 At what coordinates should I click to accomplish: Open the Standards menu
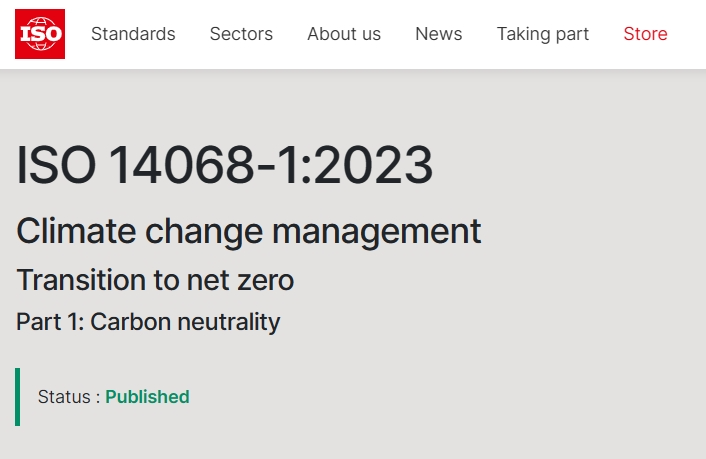point(133,34)
